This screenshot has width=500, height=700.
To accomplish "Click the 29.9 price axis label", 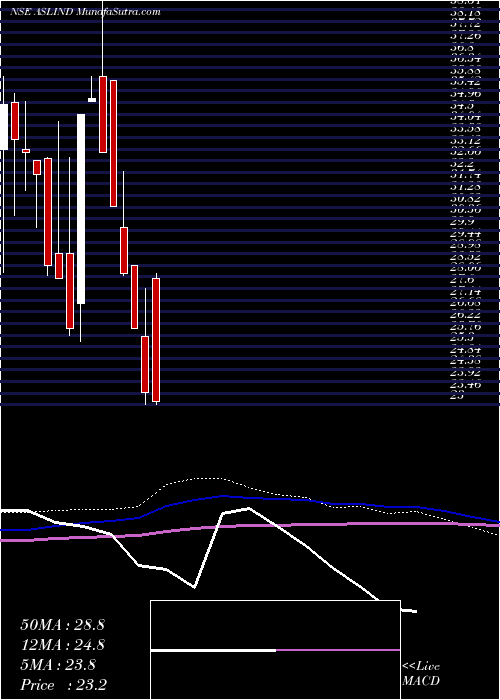I will [463, 222].
